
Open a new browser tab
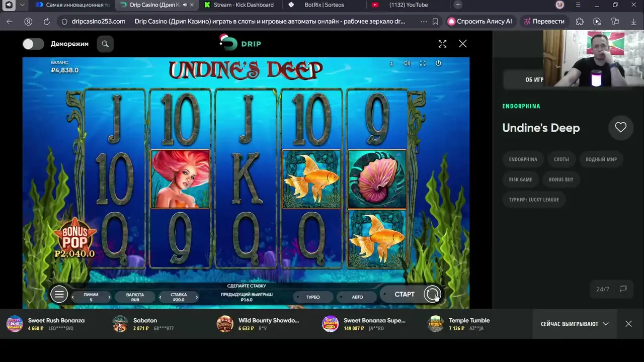click(458, 5)
